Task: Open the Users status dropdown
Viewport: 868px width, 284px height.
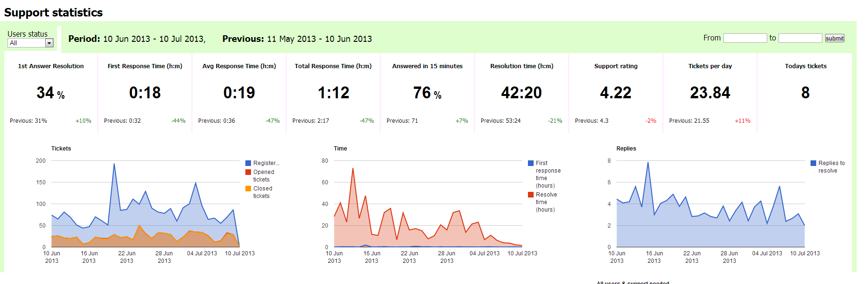Action: tap(31, 43)
